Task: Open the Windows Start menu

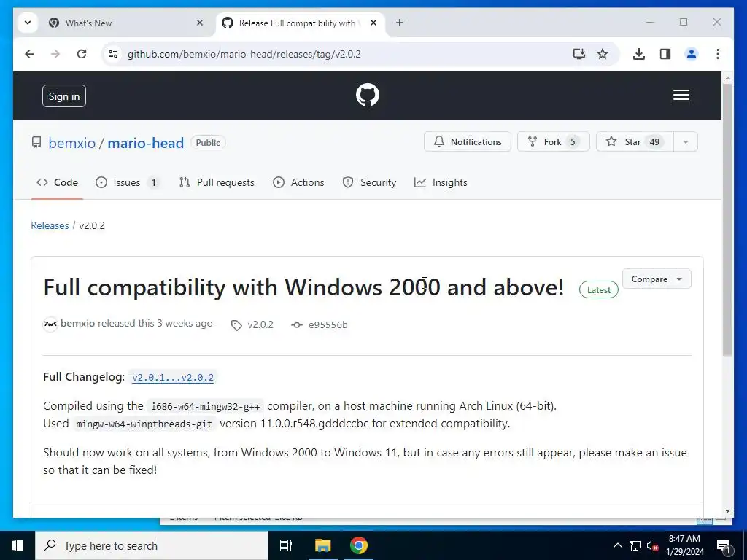Action: click(x=18, y=545)
